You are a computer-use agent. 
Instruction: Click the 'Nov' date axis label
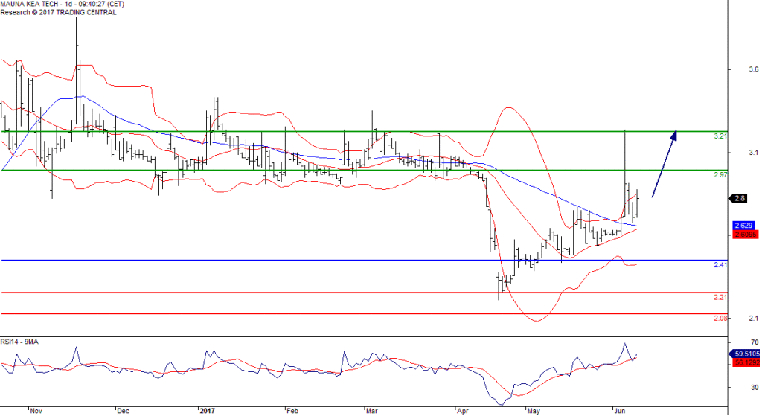coord(36,411)
